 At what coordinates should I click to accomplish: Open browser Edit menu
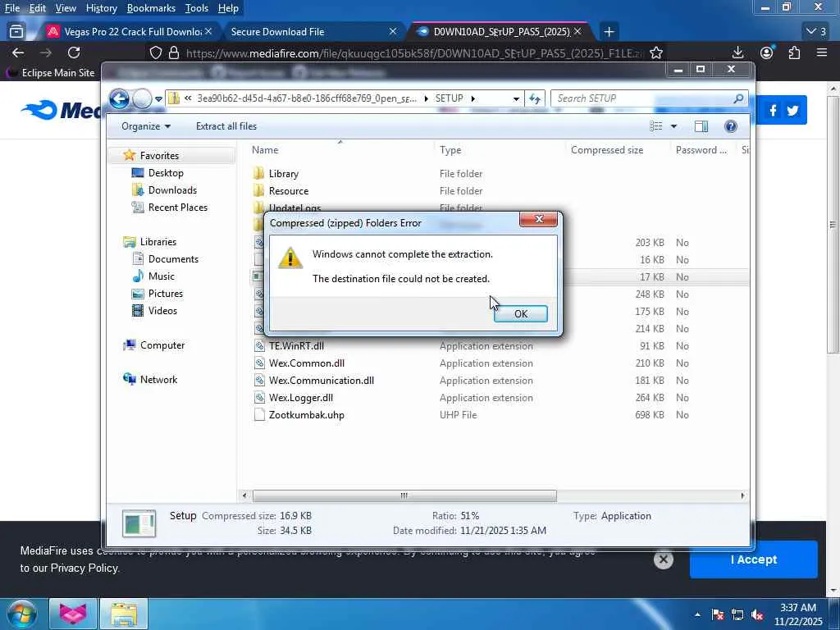(x=37, y=8)
